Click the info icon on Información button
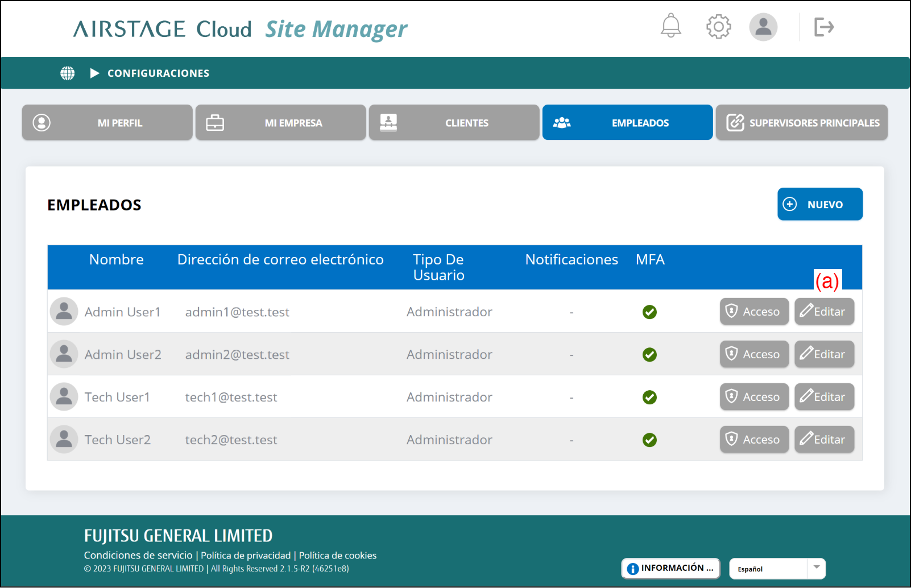The image size is (911, 588). coord(632,569)
